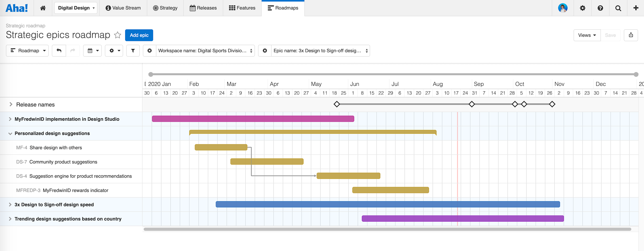644x251 pixels.
Task: Collapse the Personalized design suggestions epic
Action: [x=10, y=133]
